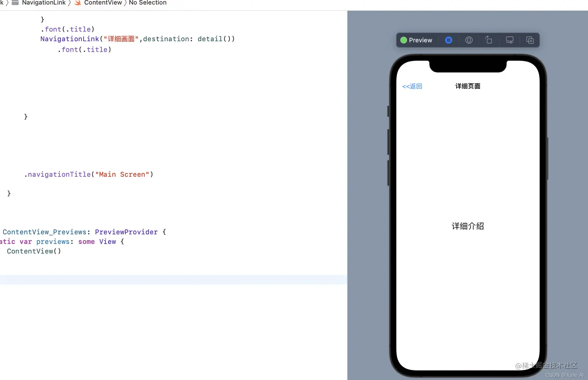Click the selectable mode icon in preview toolbar
The height and width of the screenshot is (380, 588).
[469, 40]
